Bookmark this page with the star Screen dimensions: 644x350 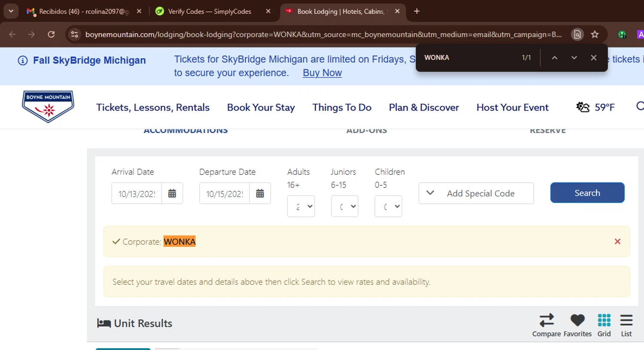595,34
